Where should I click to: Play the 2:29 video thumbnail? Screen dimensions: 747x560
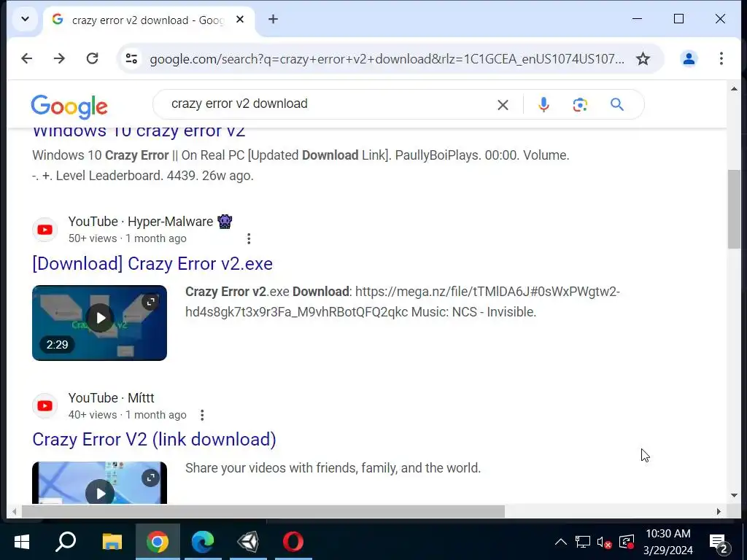pyautogui.click(x=99, y=318)
